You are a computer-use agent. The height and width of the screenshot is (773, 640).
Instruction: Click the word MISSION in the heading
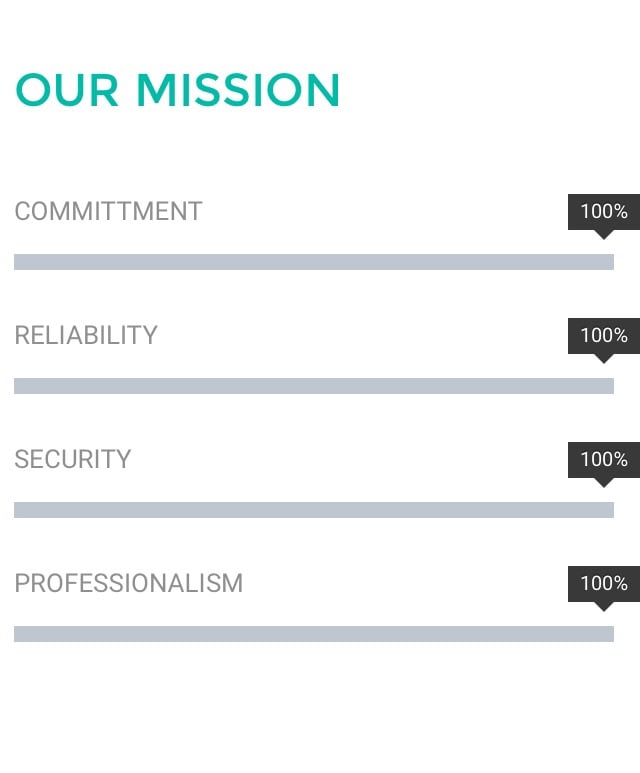(x=238, y=90)
